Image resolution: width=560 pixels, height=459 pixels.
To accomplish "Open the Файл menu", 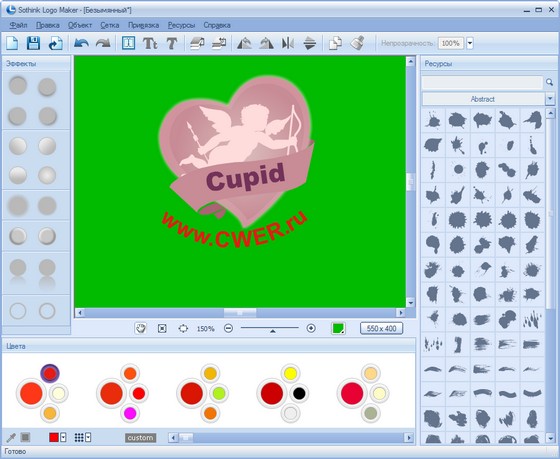I will point(18,25).
